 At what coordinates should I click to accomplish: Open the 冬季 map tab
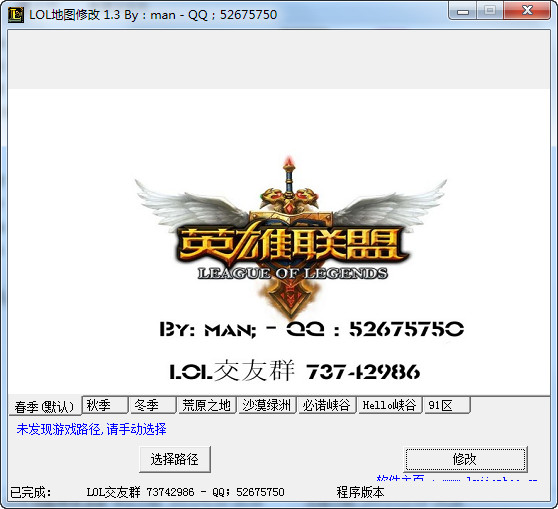click(153, 405)
